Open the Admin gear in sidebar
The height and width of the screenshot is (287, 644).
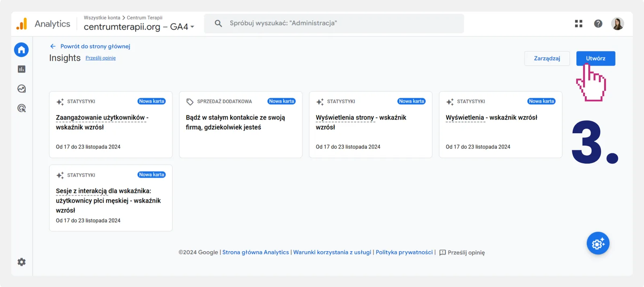click(x=22, y=262)
